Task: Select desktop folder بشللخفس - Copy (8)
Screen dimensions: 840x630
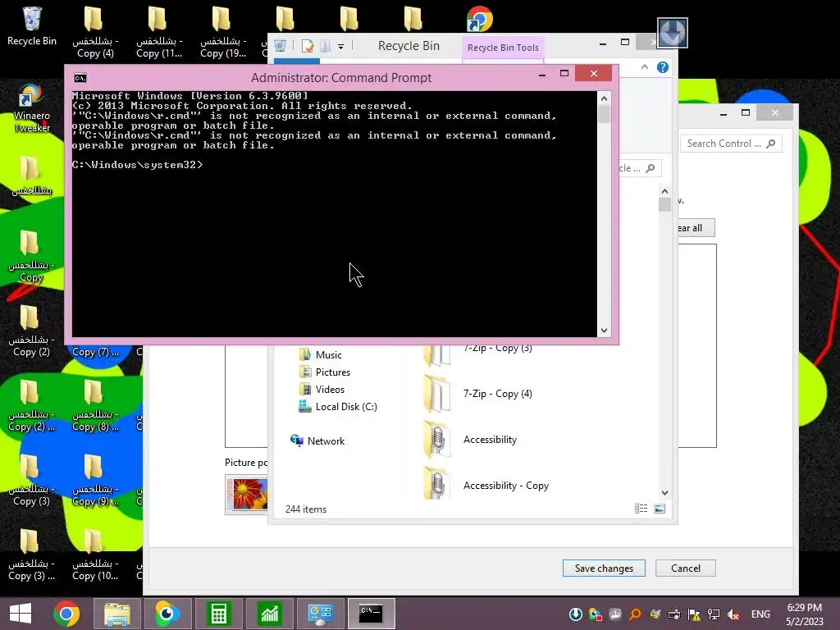Action: [95, 405]
